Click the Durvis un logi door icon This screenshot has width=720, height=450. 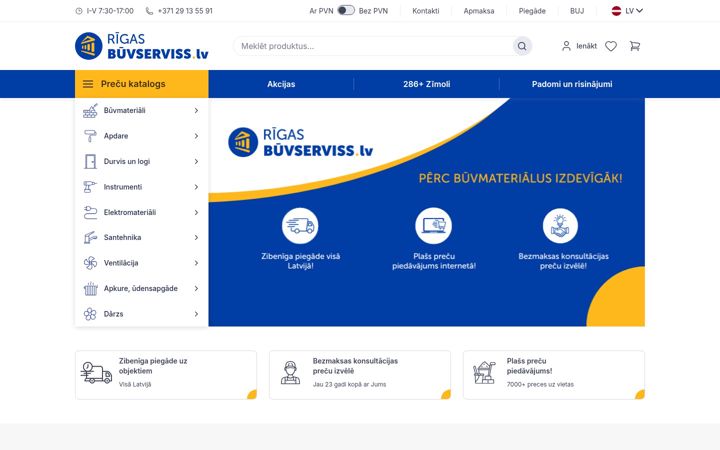click(90, 162)
